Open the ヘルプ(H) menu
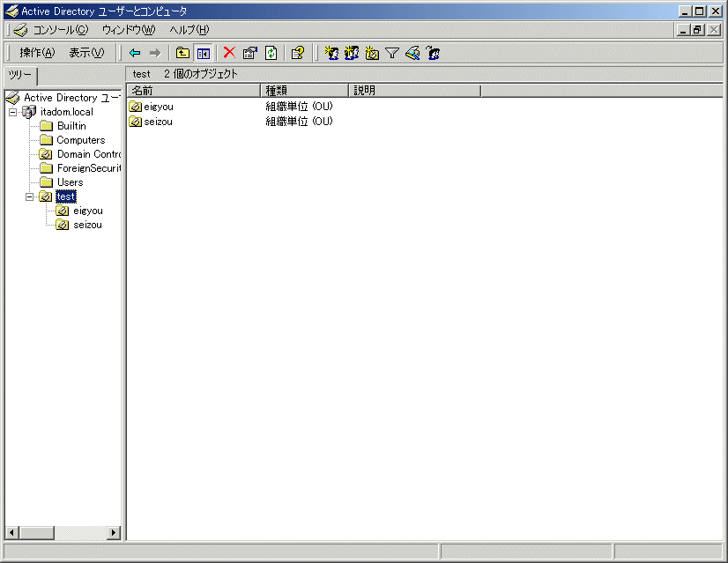Screen dimensions: 728x563 click(x=189, y=30)
